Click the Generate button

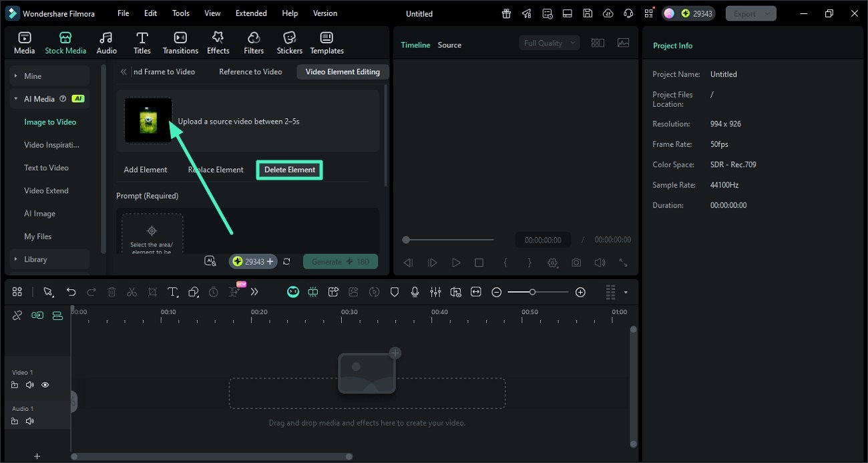(x=341, y=262)
